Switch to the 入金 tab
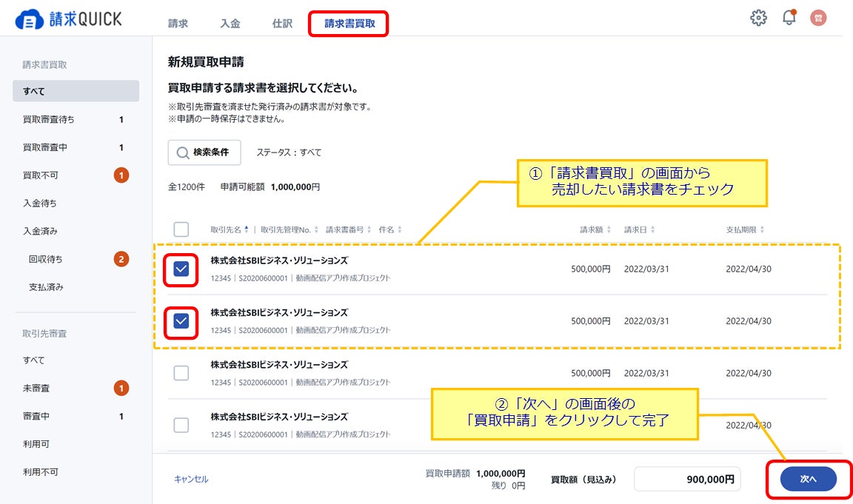The width and height of the screenshot is (853, 504). 230,24
